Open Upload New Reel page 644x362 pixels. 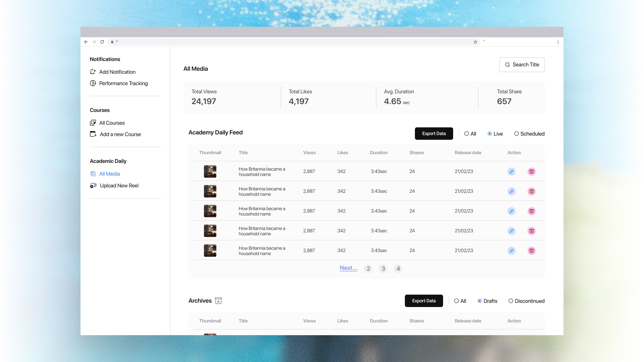[x=119, y=186]
